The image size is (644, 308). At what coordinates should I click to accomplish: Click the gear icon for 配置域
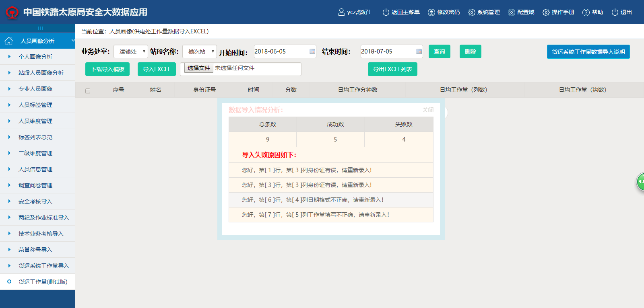coord(511,12)
